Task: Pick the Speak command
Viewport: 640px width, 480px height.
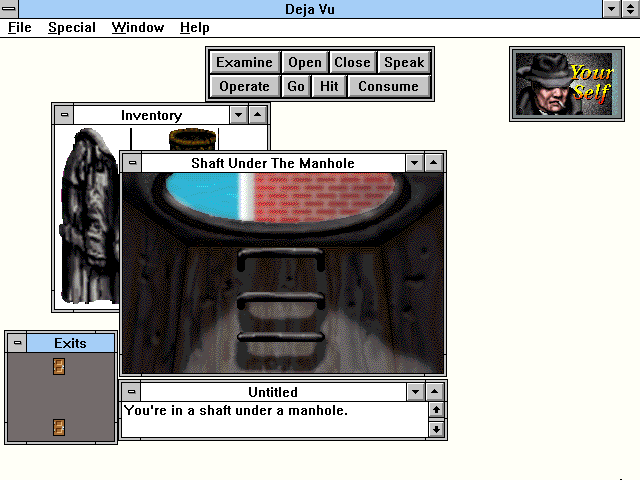Action: tap(404, 62)
